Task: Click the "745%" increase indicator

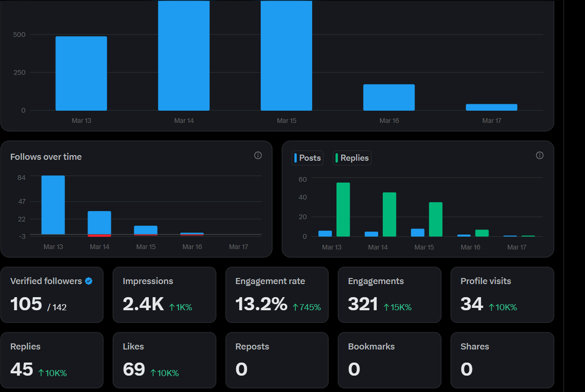Action: pyautogui.click(x=307, y=307)
